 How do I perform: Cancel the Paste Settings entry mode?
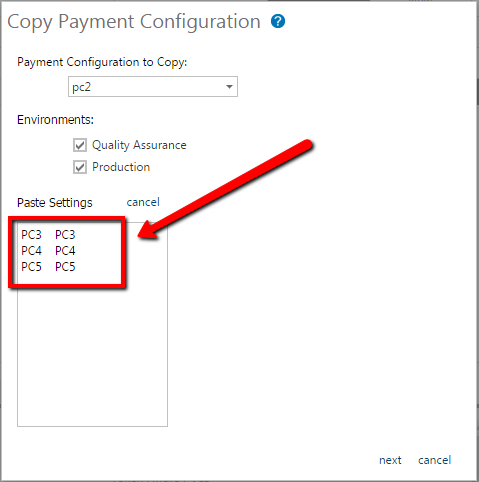click(143, 202)
